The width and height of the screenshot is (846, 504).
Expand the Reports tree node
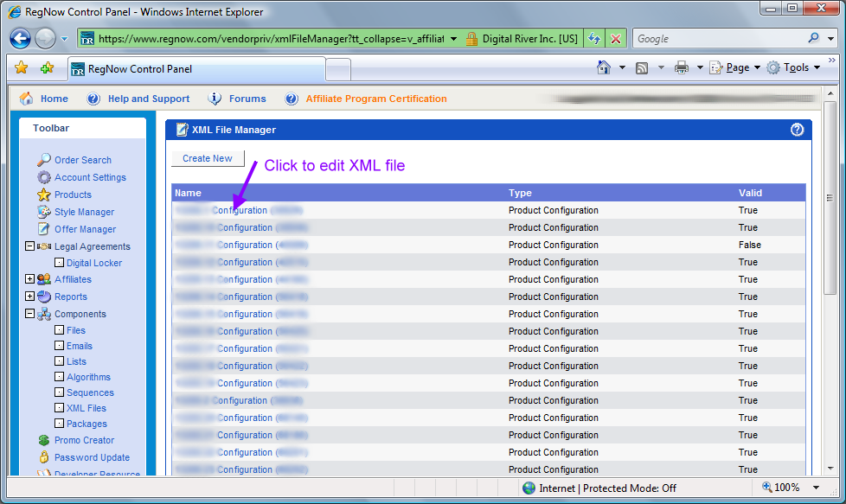click(x=29, y=296)
